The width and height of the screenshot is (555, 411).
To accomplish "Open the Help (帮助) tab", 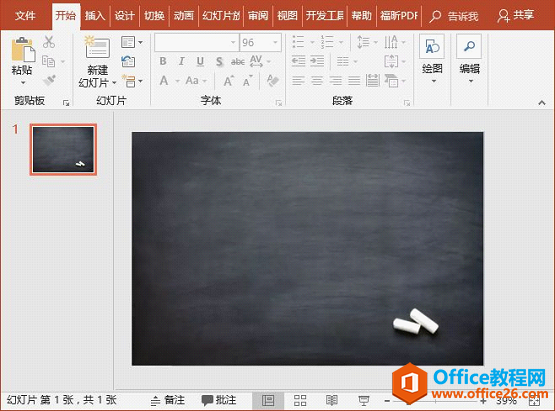I will click(x=361, y=16).
